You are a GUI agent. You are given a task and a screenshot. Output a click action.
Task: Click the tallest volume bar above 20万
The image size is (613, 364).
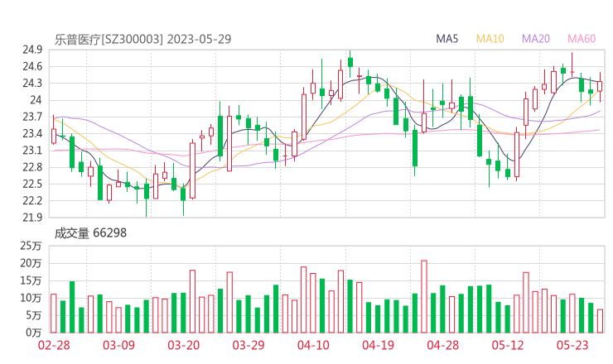(424, 296)
